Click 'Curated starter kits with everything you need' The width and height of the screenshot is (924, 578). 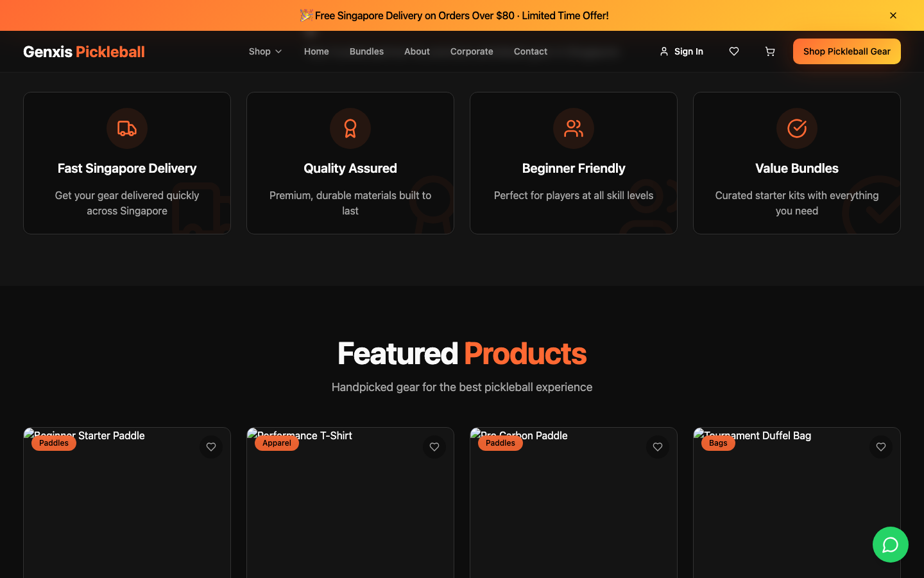pos(797,203)
